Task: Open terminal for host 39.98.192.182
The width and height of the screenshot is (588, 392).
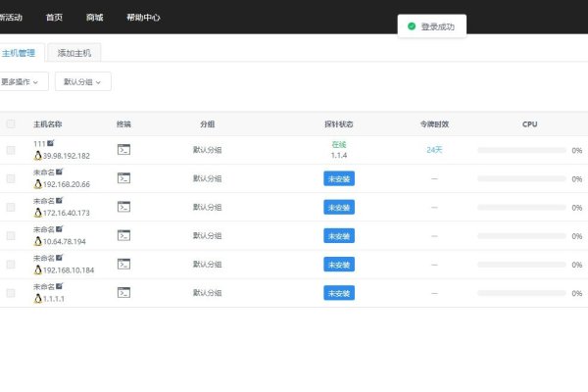Action: 123,150
